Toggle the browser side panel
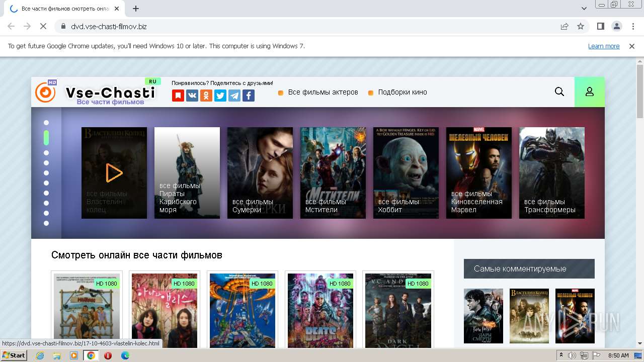This screenshot has width=644, height=362. point(601,26)
